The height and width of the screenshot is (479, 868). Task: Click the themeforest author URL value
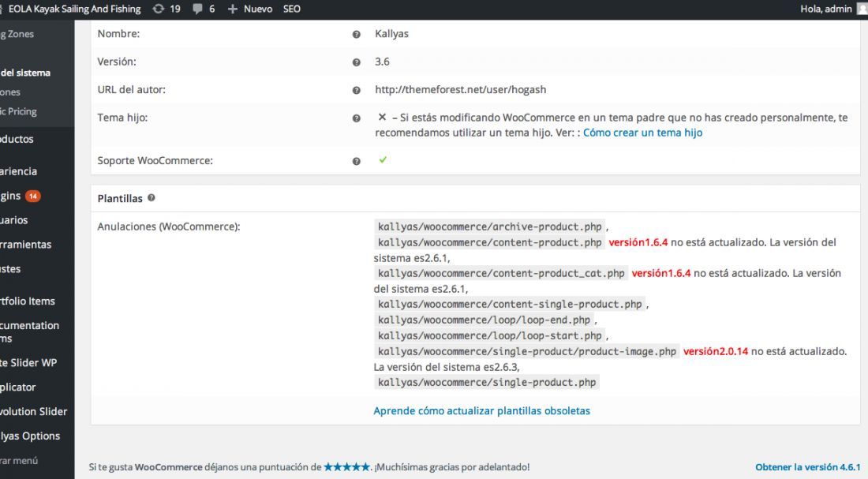461,90
